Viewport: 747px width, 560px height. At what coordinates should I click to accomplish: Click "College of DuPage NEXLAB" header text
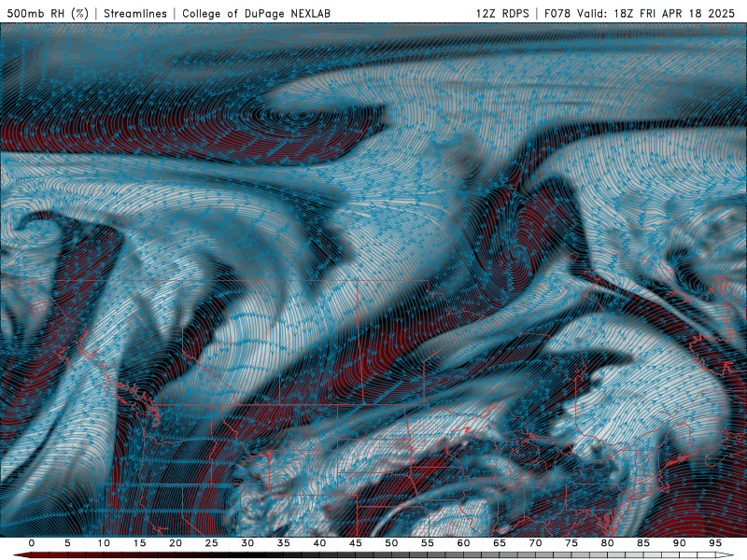point(256,13)
